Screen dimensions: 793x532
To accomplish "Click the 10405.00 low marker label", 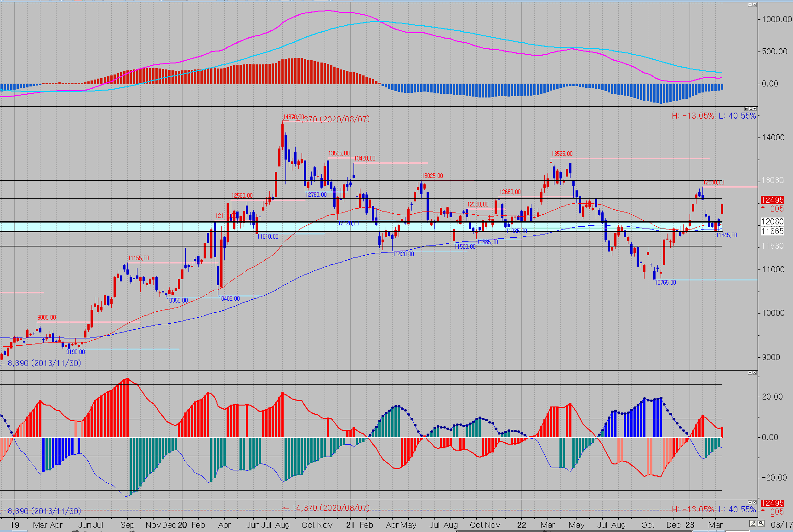I will tap(229, 299).
